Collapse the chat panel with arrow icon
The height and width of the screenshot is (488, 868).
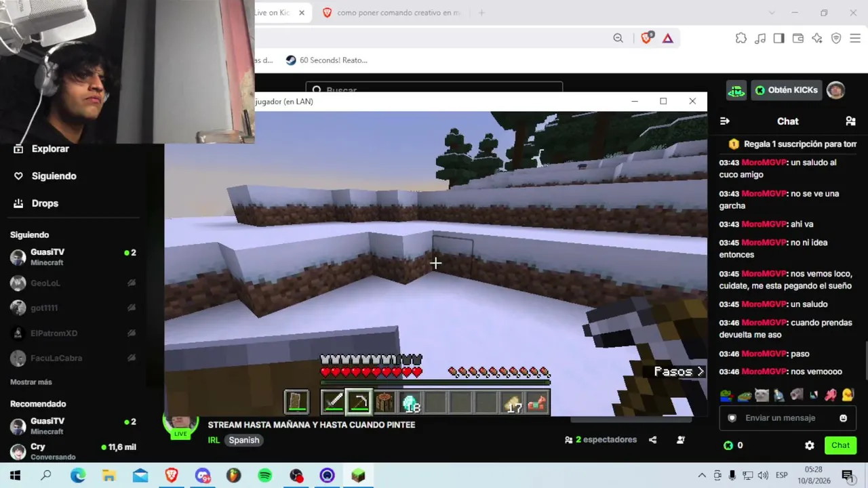[x=724, y=121]
